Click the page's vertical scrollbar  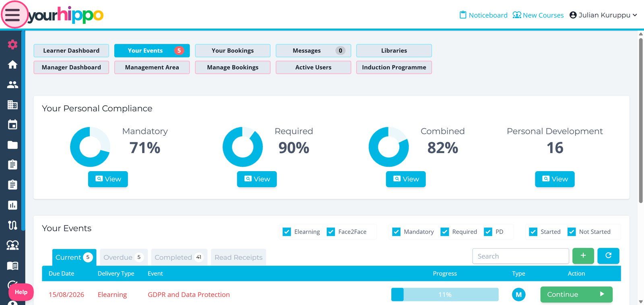tap(641, 121)
